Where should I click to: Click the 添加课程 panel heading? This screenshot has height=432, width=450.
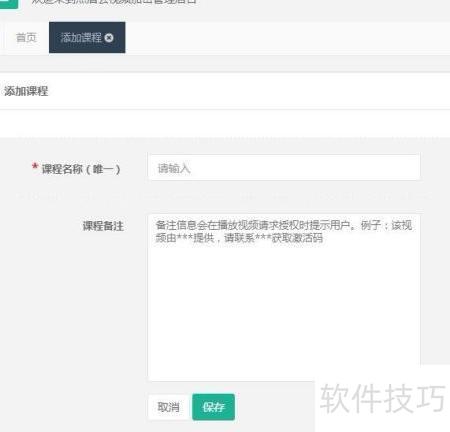click(26, 91)
